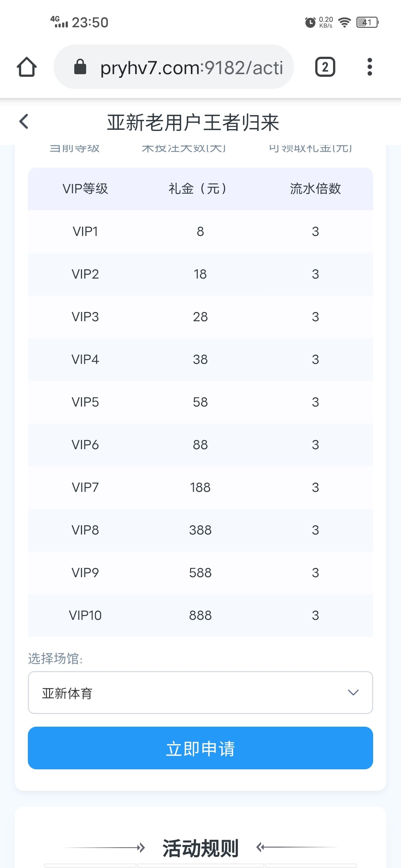Open the three-dot browser menu
The height and width of the screenshot is (868, 401).
[369, 67]
